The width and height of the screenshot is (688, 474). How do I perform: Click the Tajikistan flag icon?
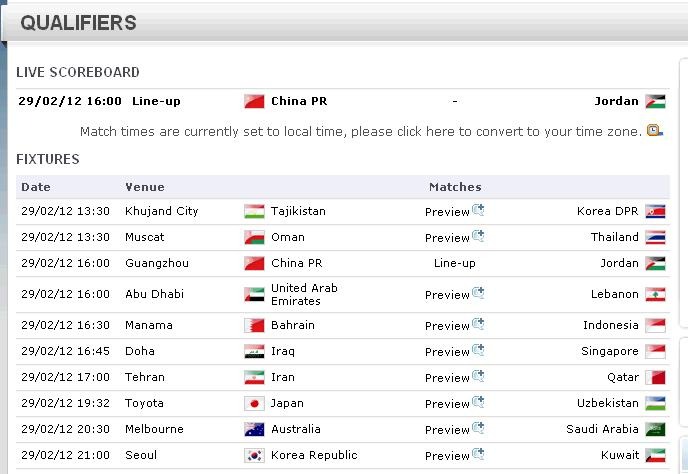coord(254,211)
